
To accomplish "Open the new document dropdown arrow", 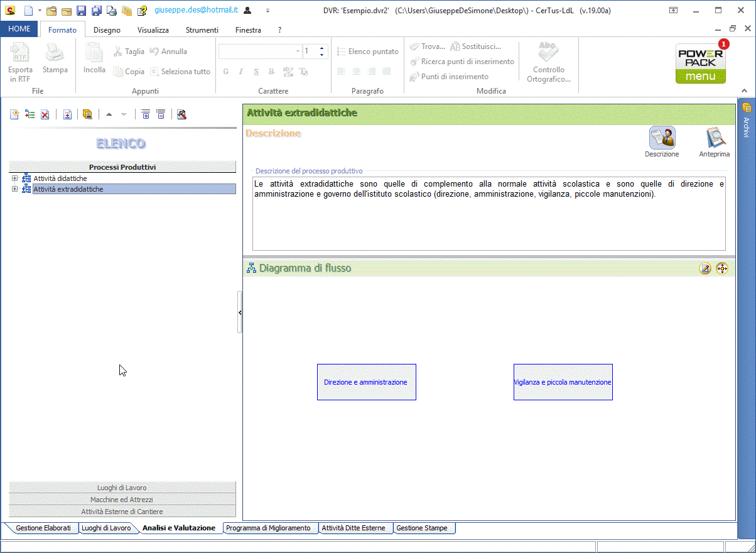I will (x=39, y=11).
